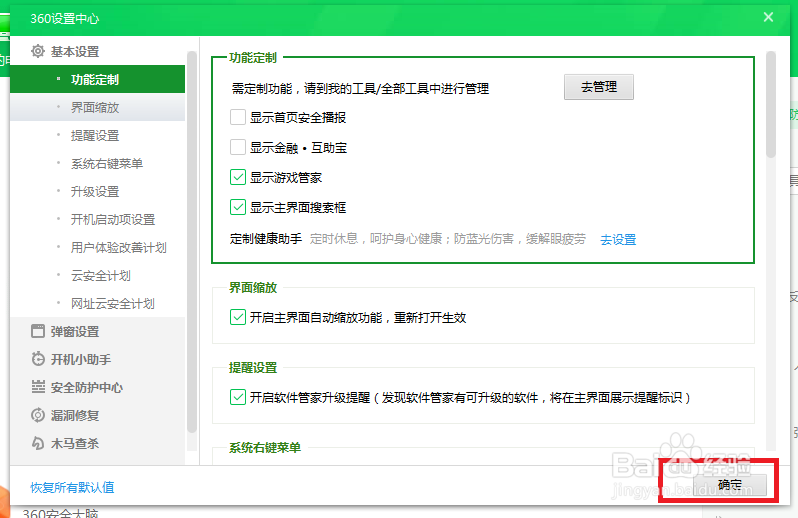The height and width of the screenshot is (518, 798).
Task: Click the 弹窗设置 window icon
Action: (x=38, y=331)
